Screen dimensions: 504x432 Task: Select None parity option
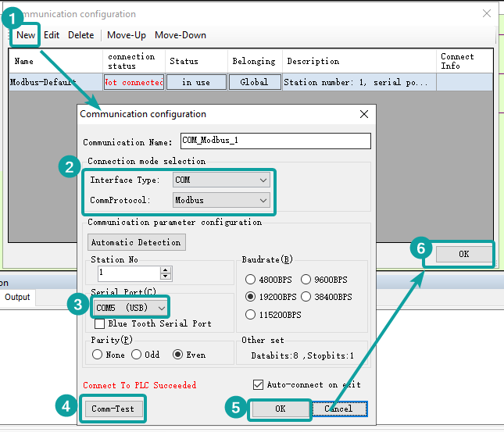coord(98,355)
